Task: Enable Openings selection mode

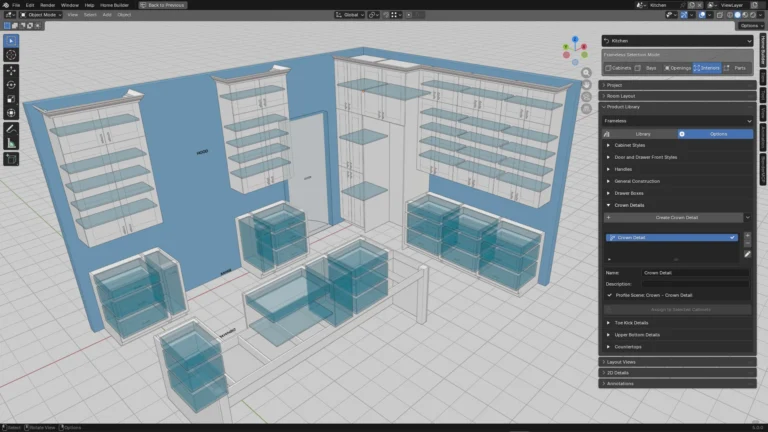Action: coord(677,68)
